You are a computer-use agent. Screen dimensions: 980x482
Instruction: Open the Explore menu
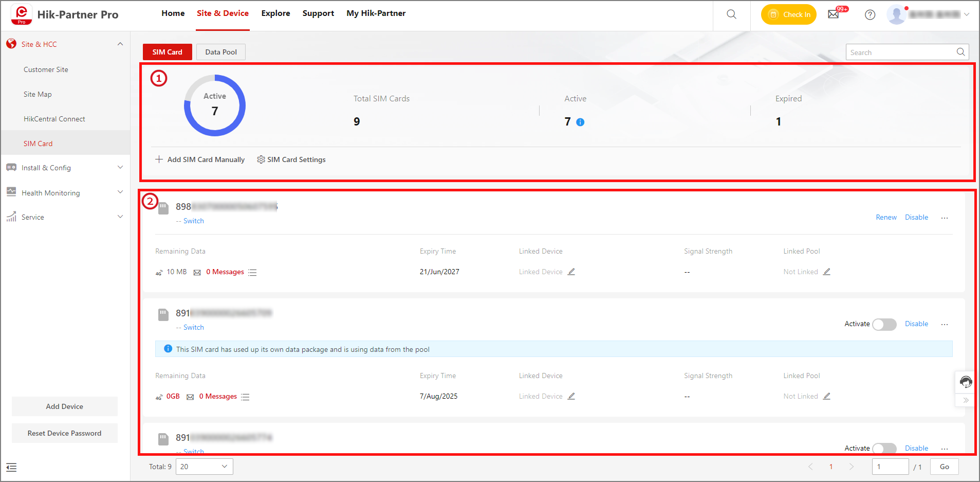point(275,13)
